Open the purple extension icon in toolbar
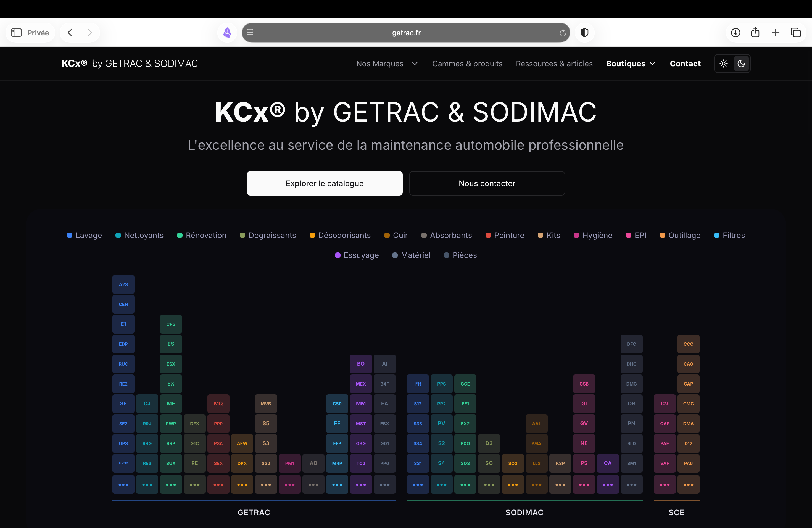The height and width of the screenshot is (528, 812). coord(227,33)
